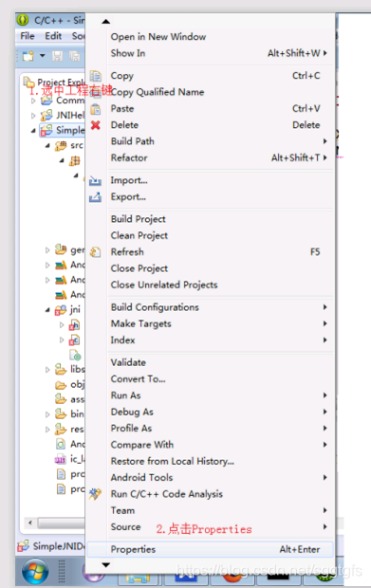
Task: Choose Close Unrelated Projects
Action: [x=211, y=285]
